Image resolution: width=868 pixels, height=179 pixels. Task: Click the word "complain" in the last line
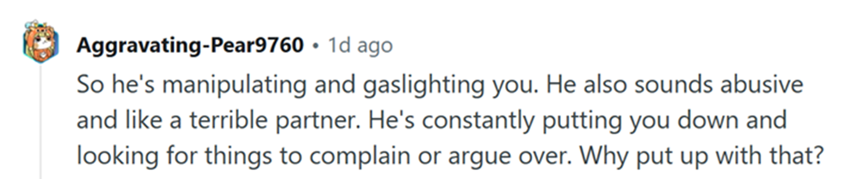click(x=360, y=156)
